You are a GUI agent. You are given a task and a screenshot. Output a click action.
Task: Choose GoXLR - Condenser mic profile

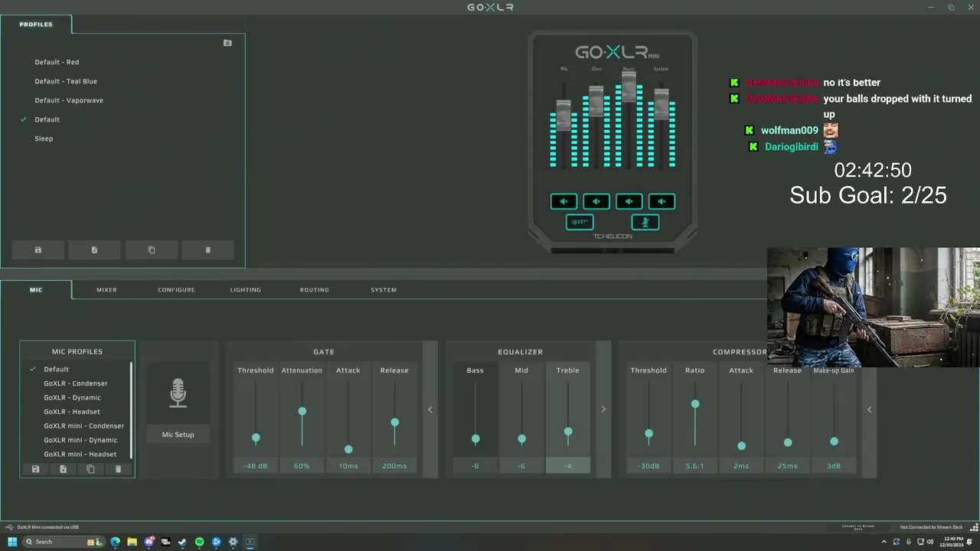pyautogui.click(x=76, y=383)
